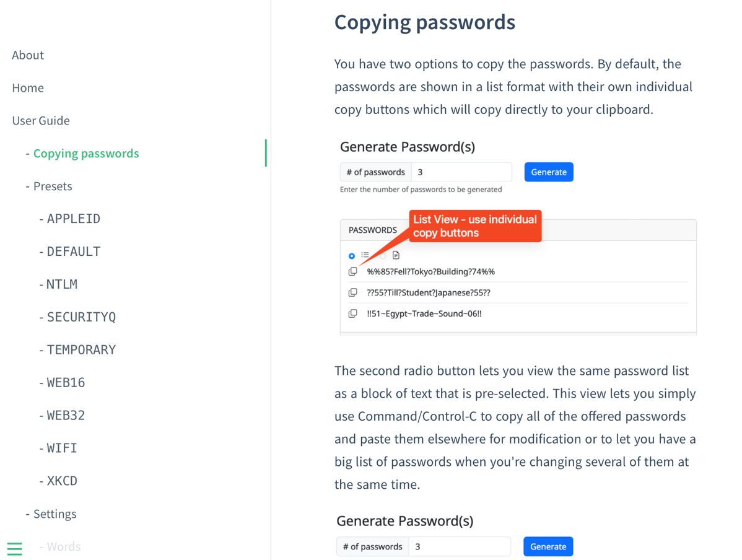
Task: Expand the Presets sidebar section
Action: click(53, 186)
